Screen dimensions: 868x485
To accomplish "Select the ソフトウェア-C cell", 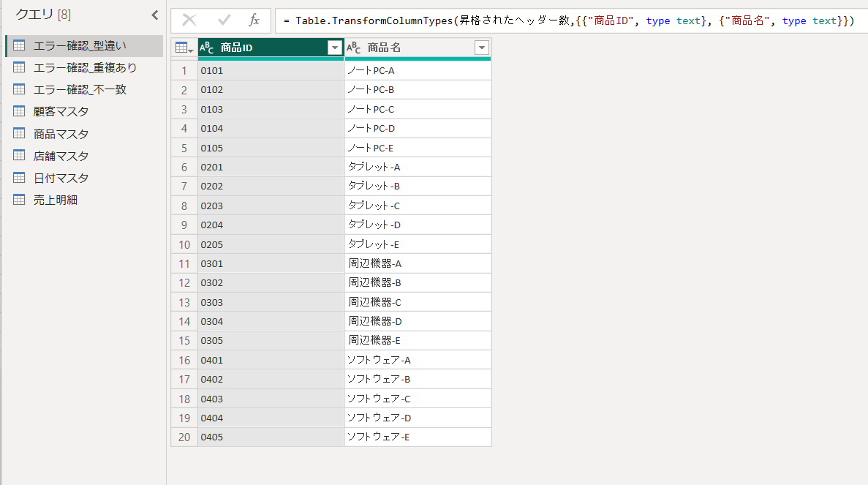I will tap(418, 399).
